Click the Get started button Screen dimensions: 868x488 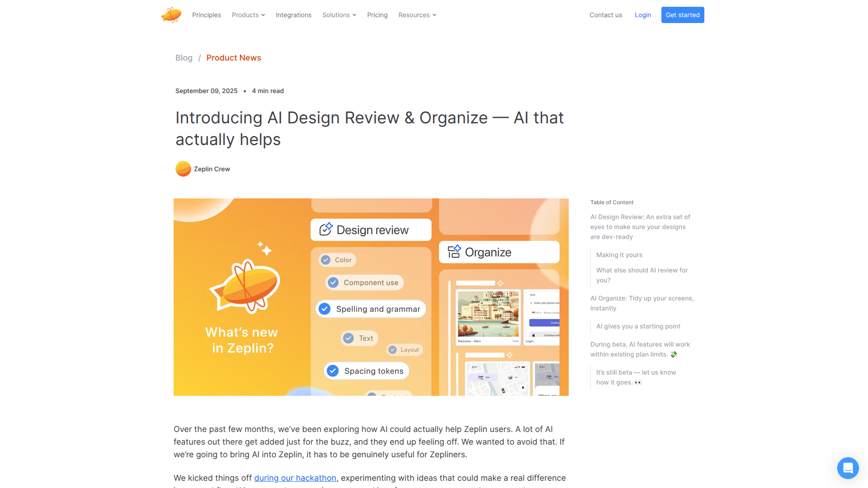pos(682,15)
